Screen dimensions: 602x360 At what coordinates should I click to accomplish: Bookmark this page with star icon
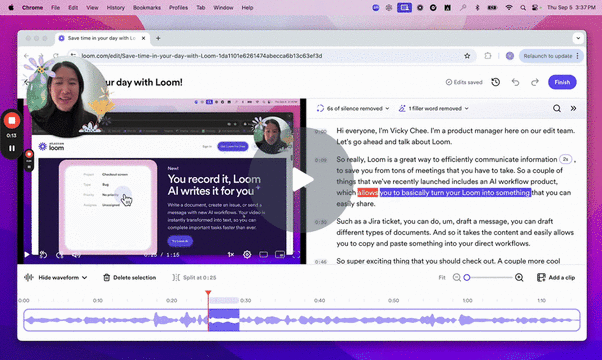pyautogui.click(x=467, y=56)
